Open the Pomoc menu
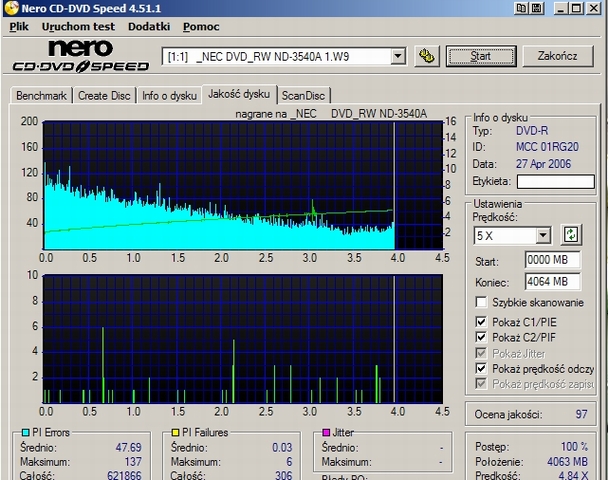Screen dimensions: 608x480 pos(201,26)
